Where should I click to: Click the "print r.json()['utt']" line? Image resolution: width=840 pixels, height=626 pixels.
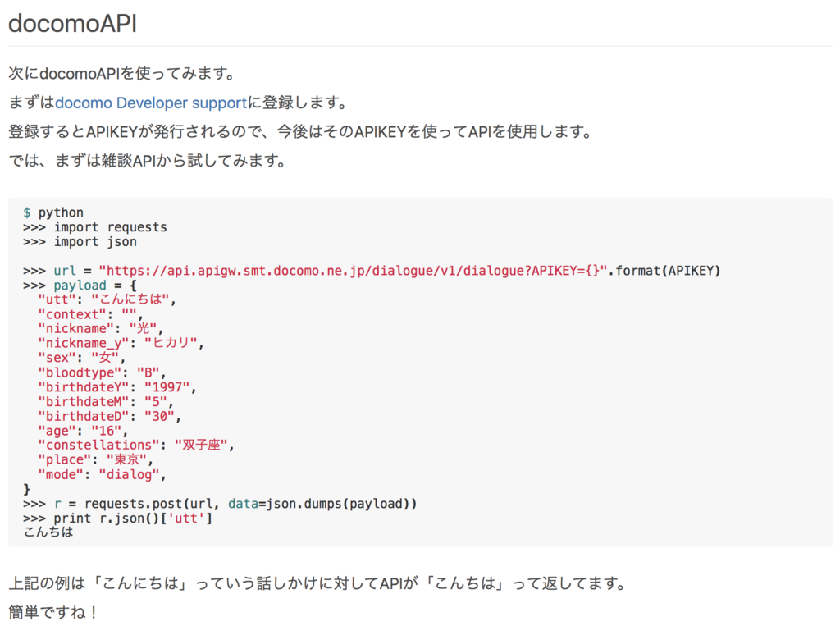[117, 519]
